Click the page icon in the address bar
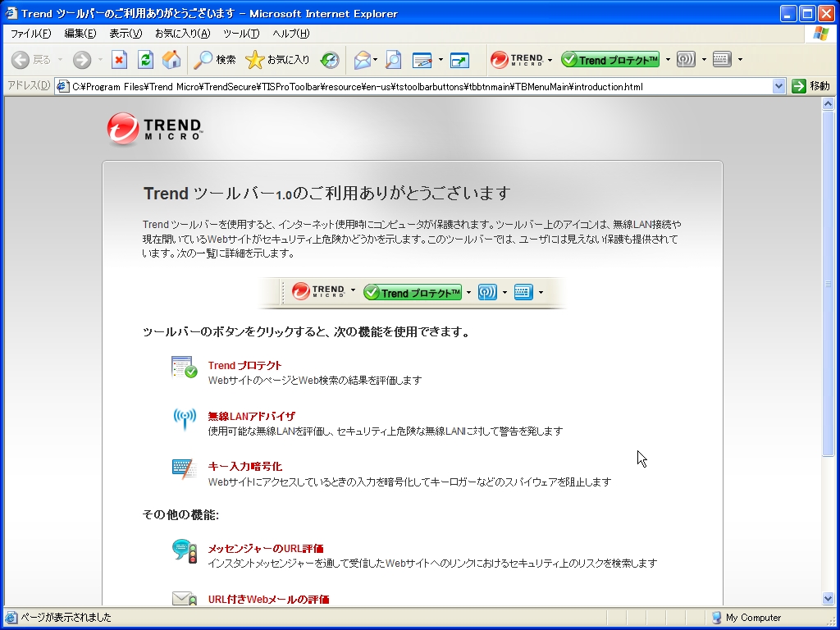 point(63,86)
